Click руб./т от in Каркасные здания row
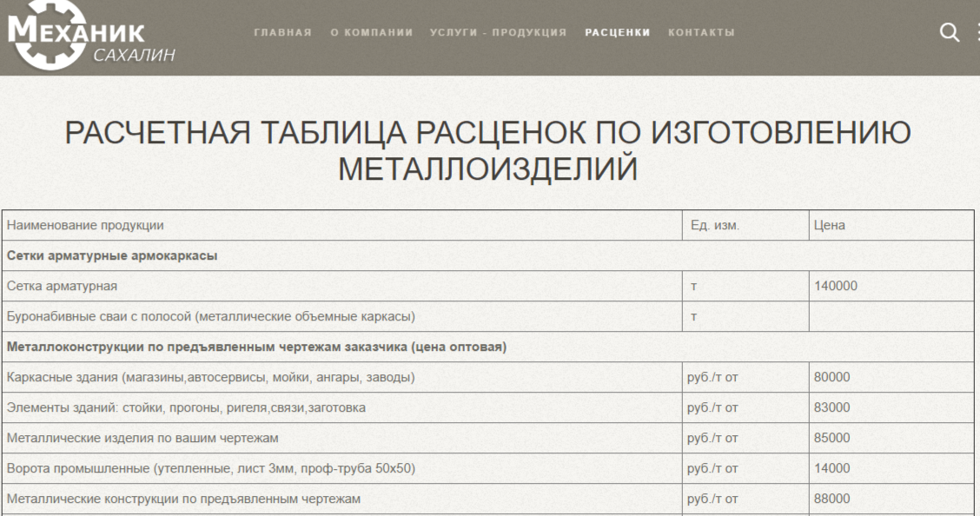Viewport: 980px width, 516px height. tap(712, 377)
